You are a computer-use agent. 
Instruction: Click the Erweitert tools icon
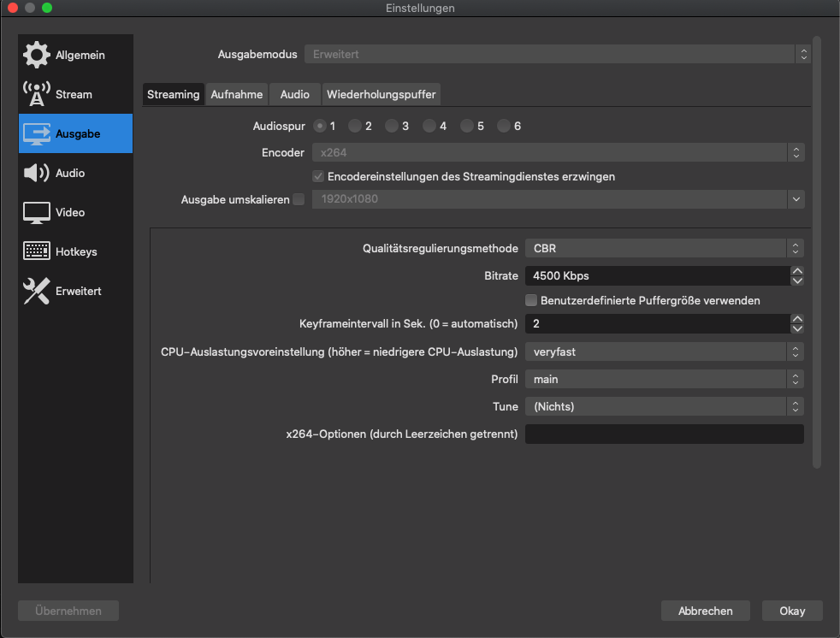(x=36, y=291)
